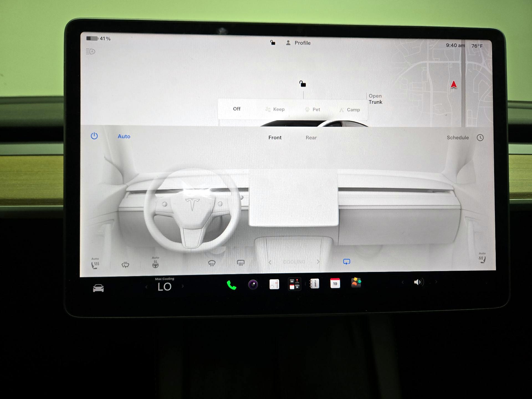
Task: Toggle the driver seat heater
Action: (x=95, y=263)
